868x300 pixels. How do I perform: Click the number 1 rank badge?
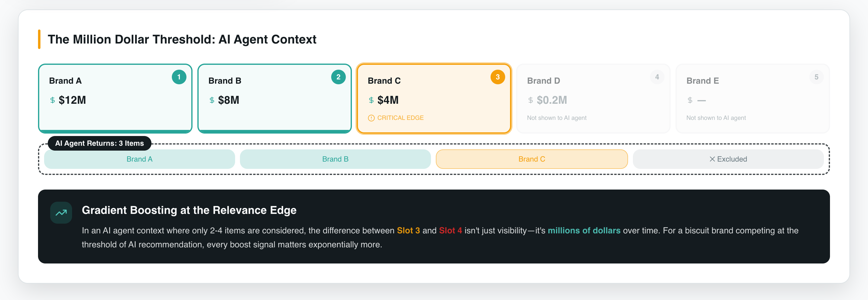click(x=179, y=77)
